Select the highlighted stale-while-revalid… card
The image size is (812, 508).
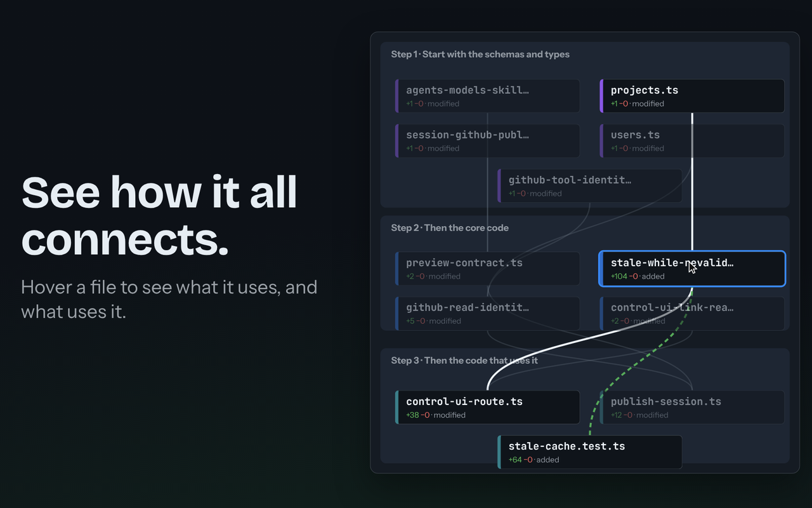(692, 269)
